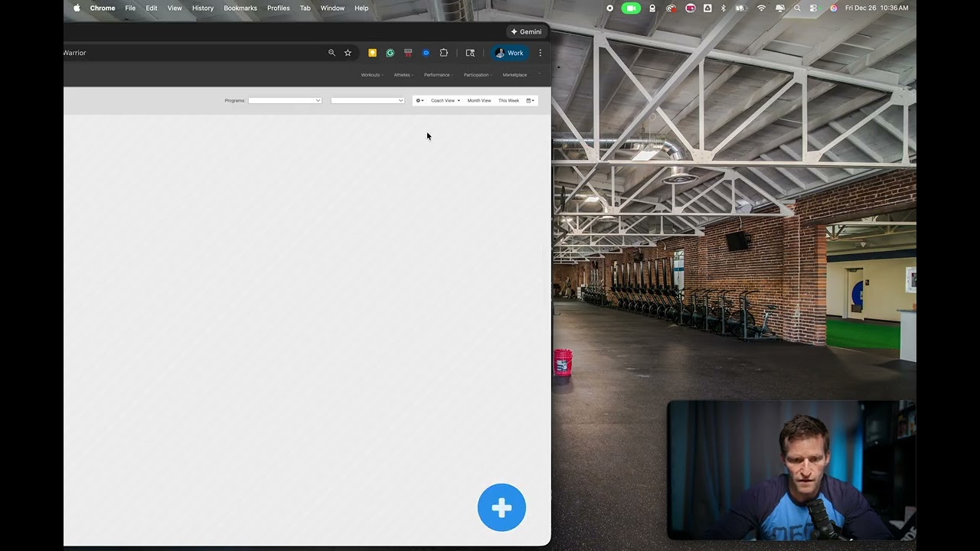This screenshot has width=980, height=551.
Task: Open the second empty select box
Action: (367, 100)
